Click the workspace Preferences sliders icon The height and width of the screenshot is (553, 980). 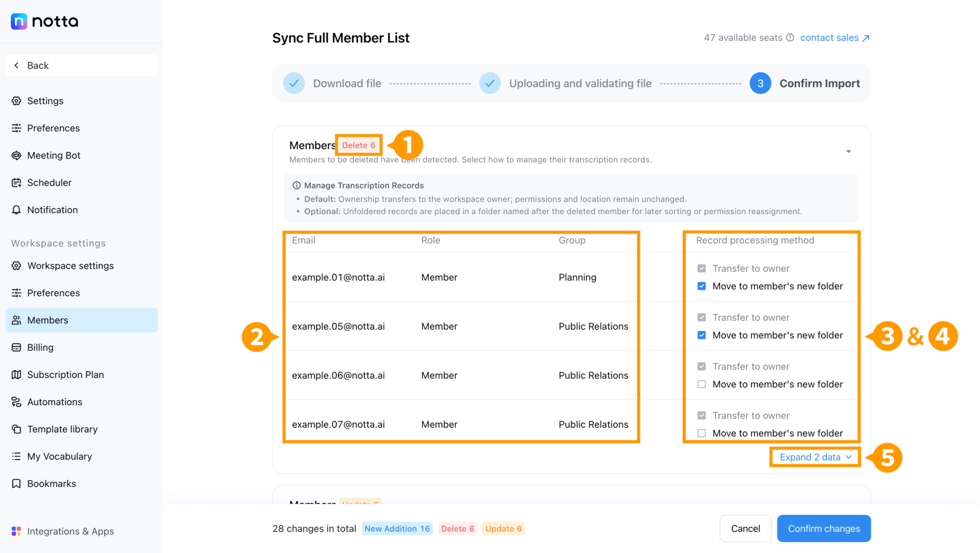tap(16, 293)
